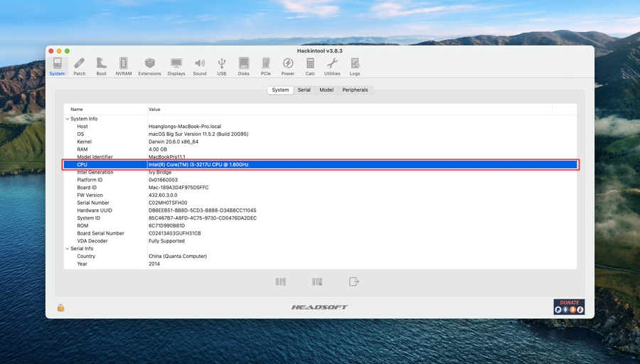This screenshot has height=364, width=640.
Task: Open the USB toolbar icon
Action: pos(222,66)
